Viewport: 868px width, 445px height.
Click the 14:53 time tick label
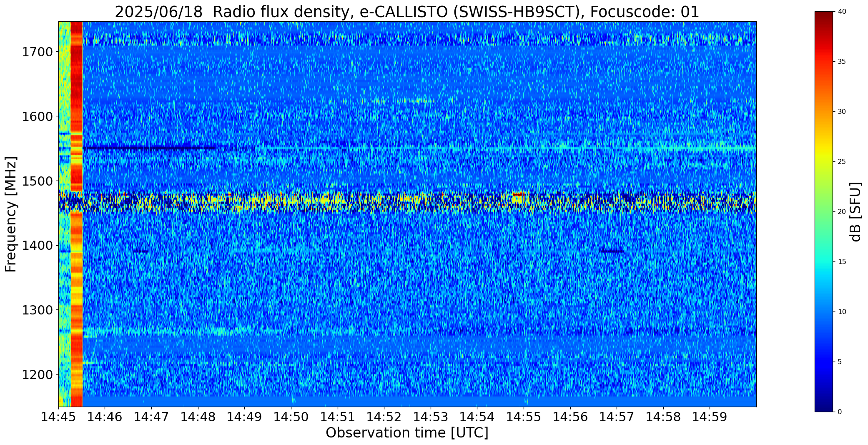(431, 417)
